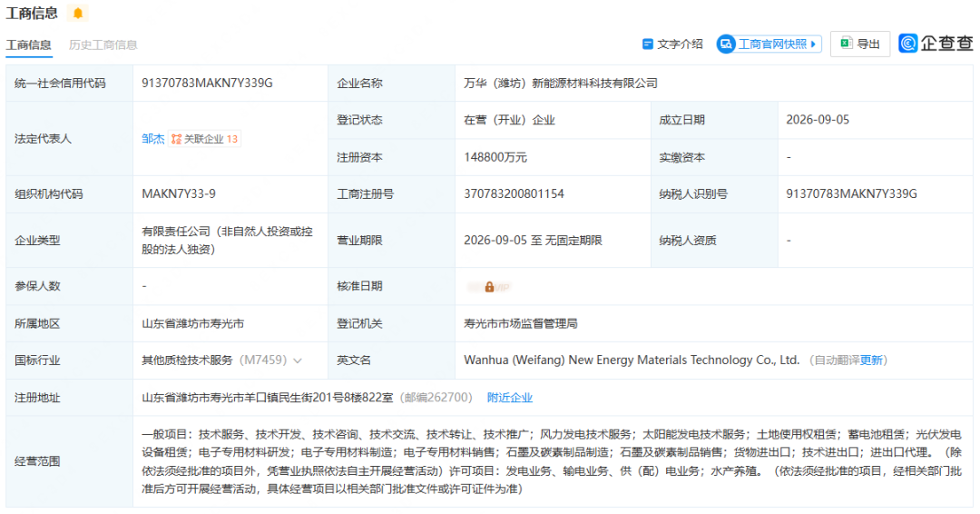Click the 导出 export button
Viewport: 980px width, 514px height.
(x=860, y=44)
